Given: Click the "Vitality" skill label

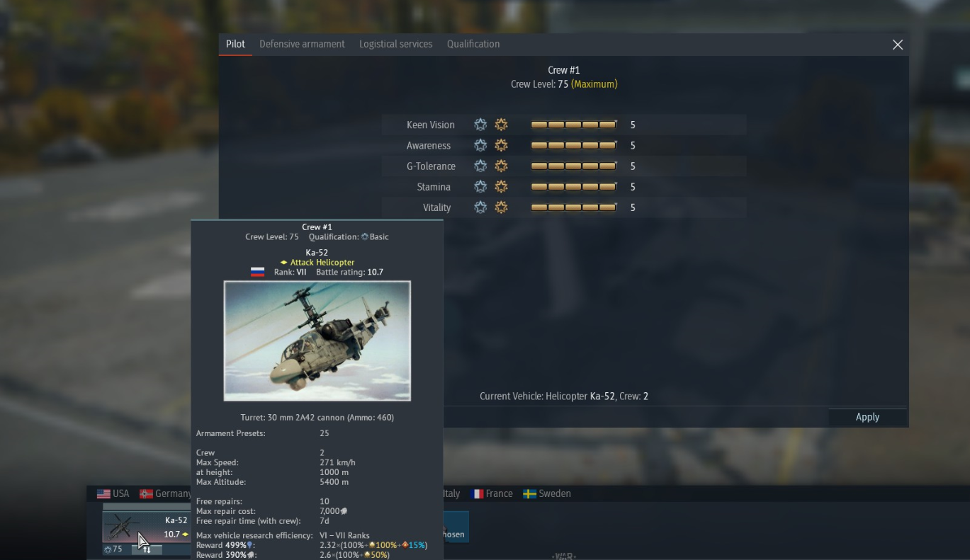Looking at the screenshot, I should [x=437, y=207].
